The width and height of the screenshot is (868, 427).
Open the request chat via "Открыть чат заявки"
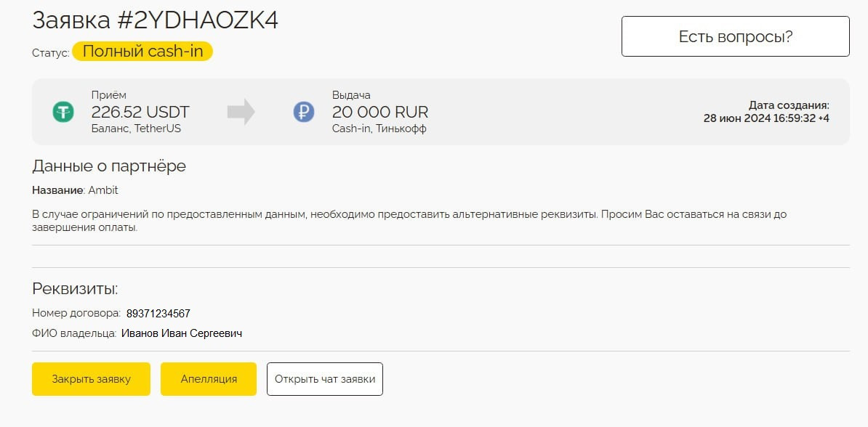coord(325,379)
